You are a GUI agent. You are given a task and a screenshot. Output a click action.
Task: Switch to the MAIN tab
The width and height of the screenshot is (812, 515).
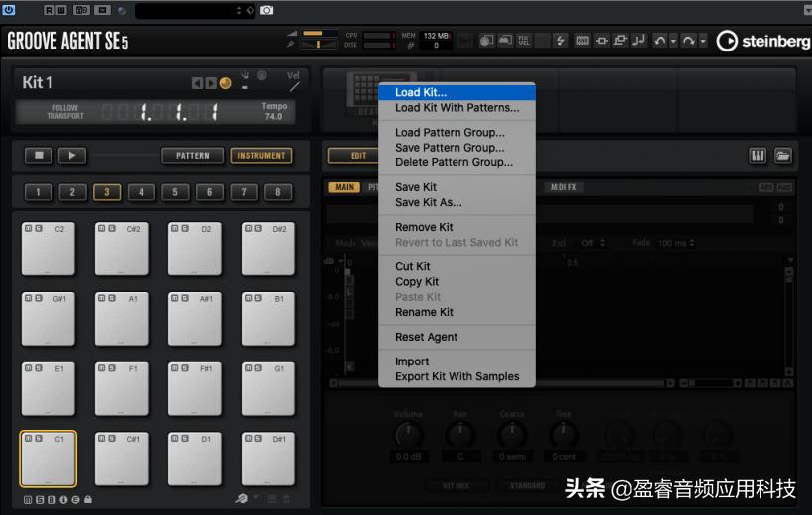pyautogui.click(x=344, y=187)
